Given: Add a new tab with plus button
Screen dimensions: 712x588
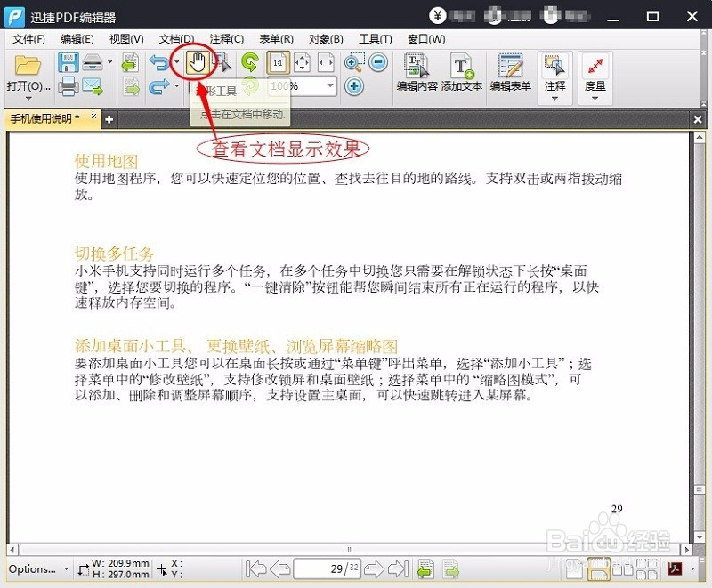Looking at the screenshot, I should pyautogui.click(x=109, y=120).
